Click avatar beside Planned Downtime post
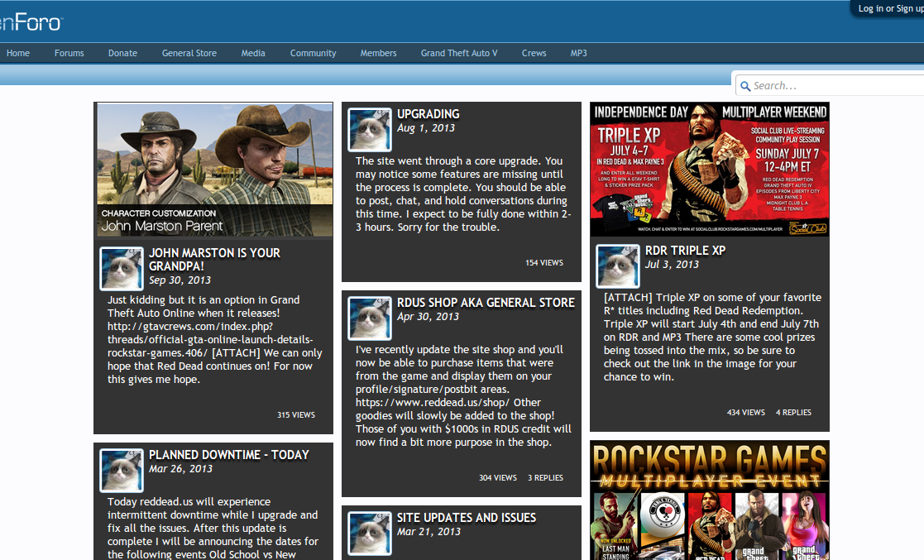 coord(122,471)
